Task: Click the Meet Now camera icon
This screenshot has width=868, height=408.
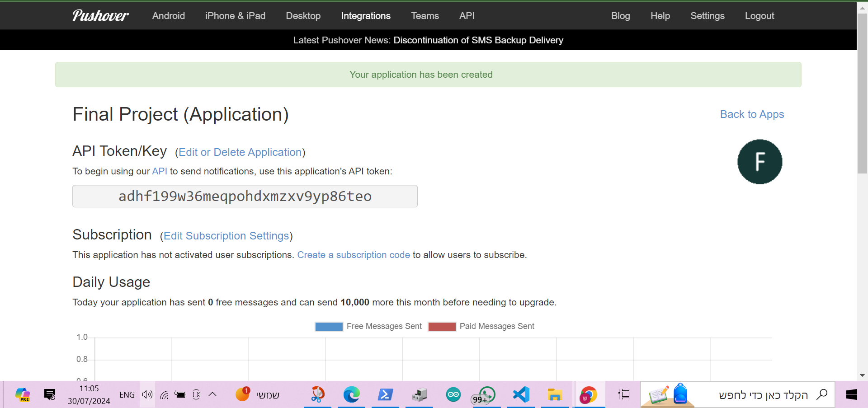Action: click(197, 394)
